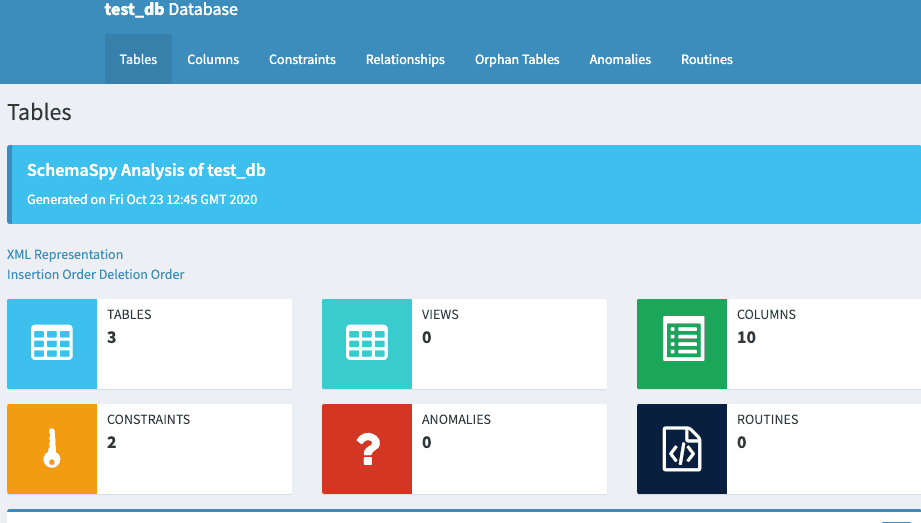Click the Generated on Fri Oct 23 text
The height and width of the screenshot is (523, 921).
[x=142, y=200]
